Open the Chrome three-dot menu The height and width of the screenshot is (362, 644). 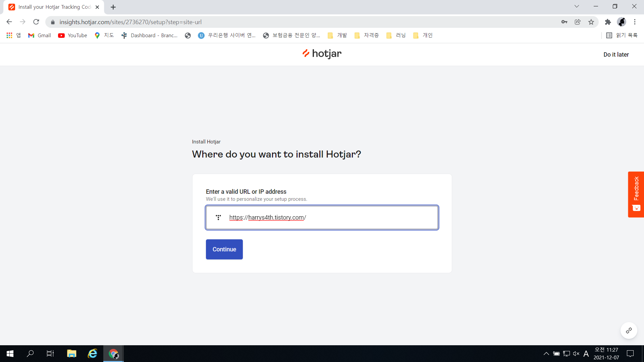[x=635, y=22]
